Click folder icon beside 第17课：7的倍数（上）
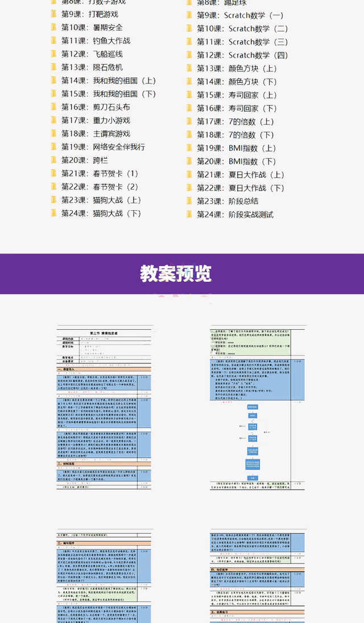 189,121
